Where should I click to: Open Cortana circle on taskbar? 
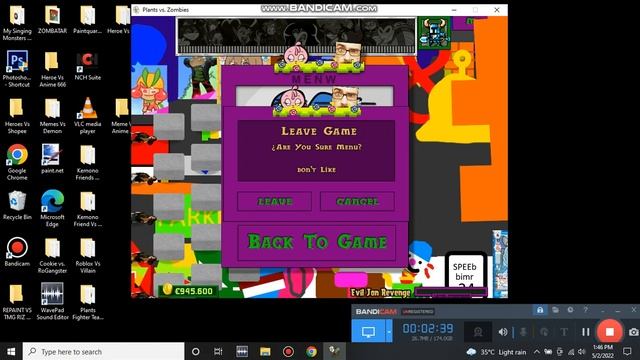point(196,351)
